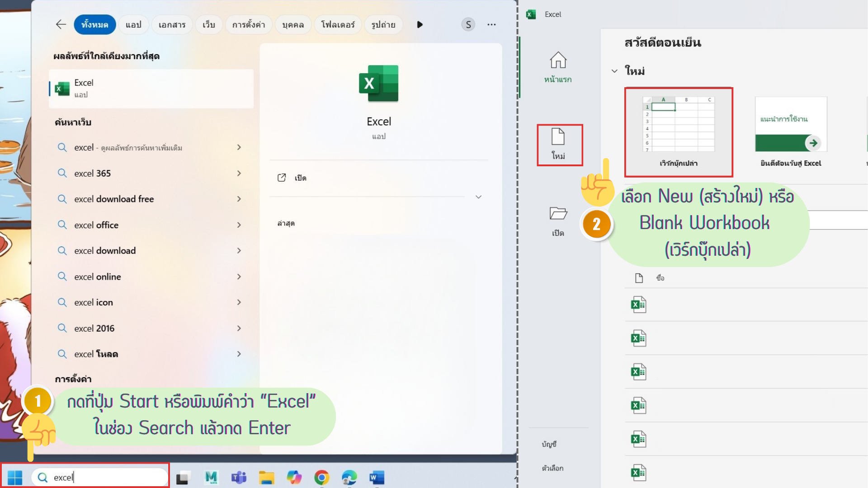Select เปิด open folder in Excel sidebar

(x=558, y=221)
